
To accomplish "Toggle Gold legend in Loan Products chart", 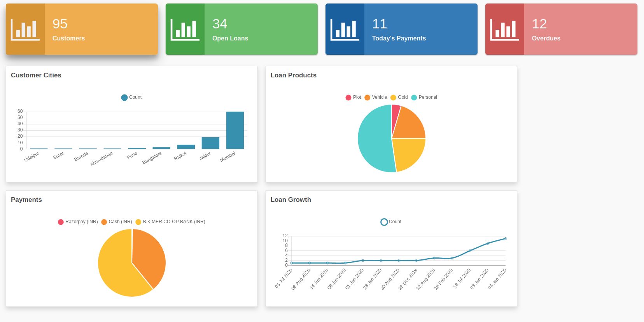I will [399, 97].
